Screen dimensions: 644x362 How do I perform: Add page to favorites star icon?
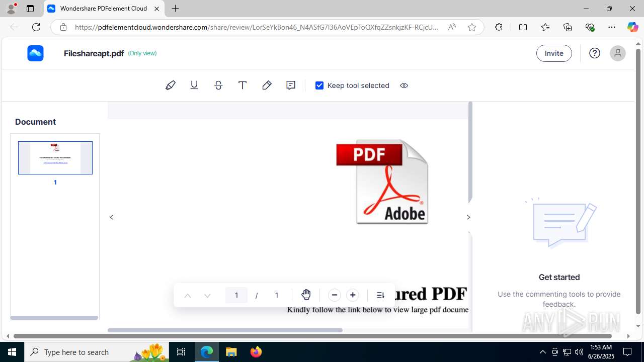point(472,27)
